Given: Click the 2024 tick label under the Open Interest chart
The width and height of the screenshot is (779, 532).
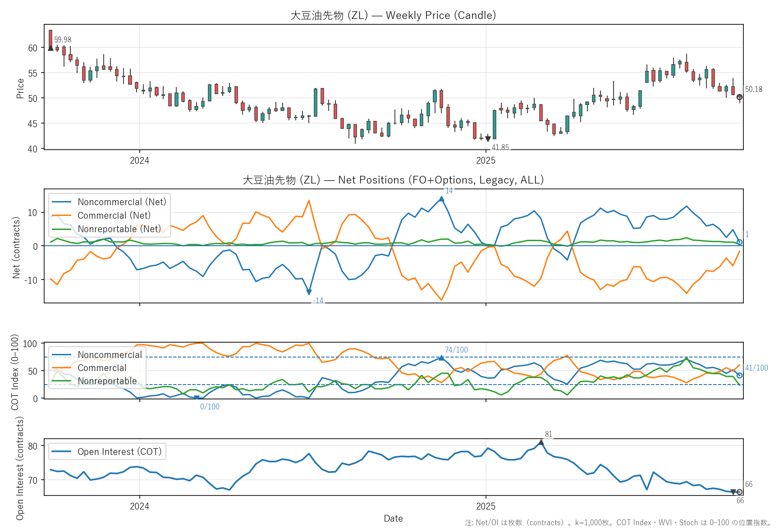Looking at the screenshot, I should point(139,506).
